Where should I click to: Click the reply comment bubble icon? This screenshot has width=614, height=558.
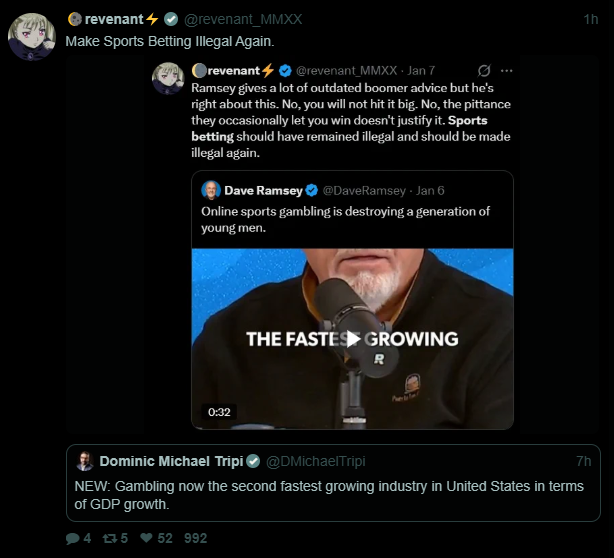[72, 538]
